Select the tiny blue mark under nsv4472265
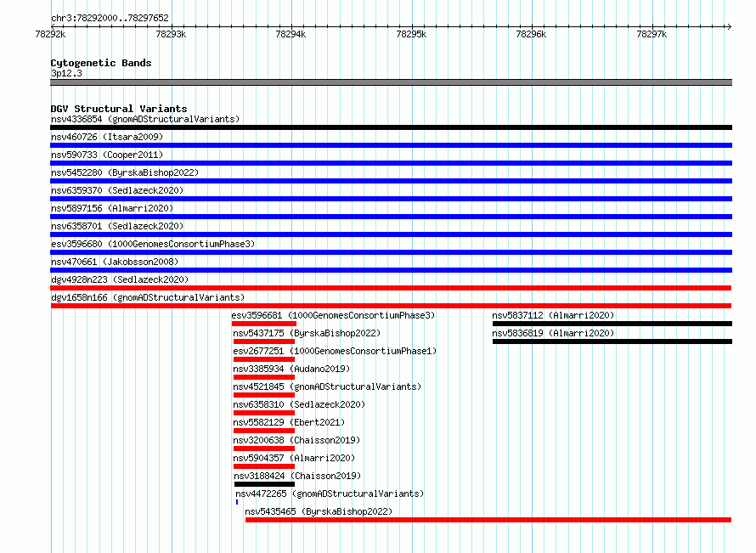This screenshot has width=756, height=553. (x=237, y=502)
